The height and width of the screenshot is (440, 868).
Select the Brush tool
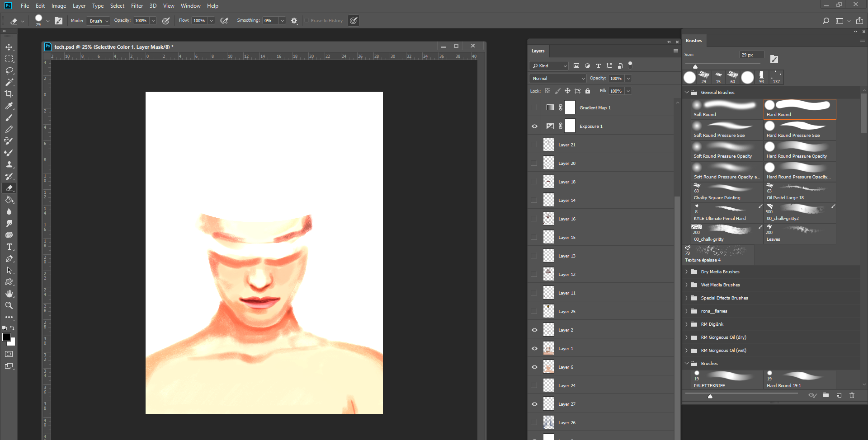[x=9, y=117]
